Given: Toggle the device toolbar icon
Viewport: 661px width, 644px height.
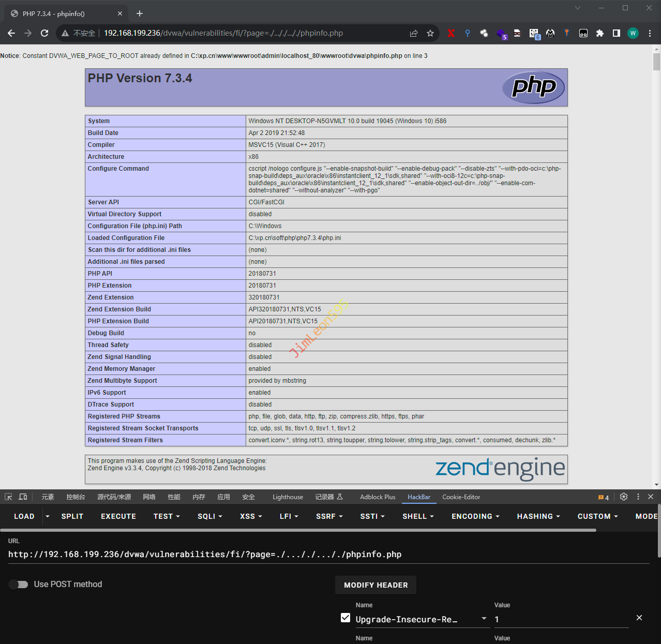Looking at the screenshot, I should pyautogui.click(x=23, y=497).
